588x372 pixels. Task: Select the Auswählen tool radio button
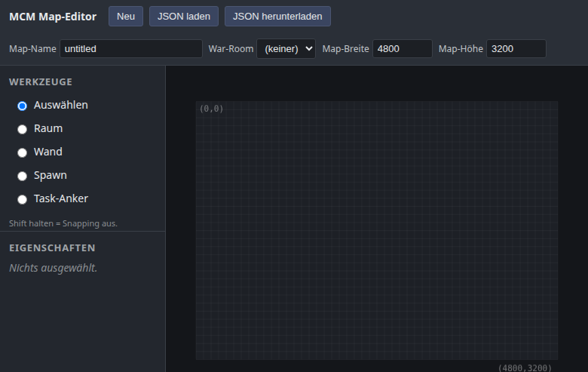click(22, 106)
